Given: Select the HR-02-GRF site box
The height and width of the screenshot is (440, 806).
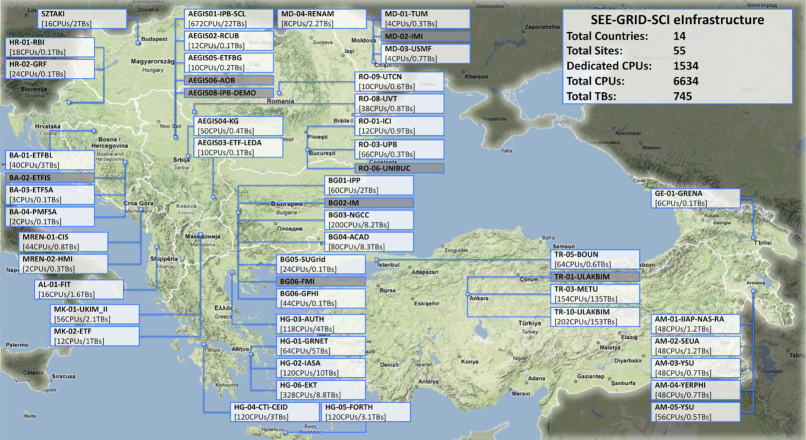Looking at the screenshot, I should (x=50, y=69).
